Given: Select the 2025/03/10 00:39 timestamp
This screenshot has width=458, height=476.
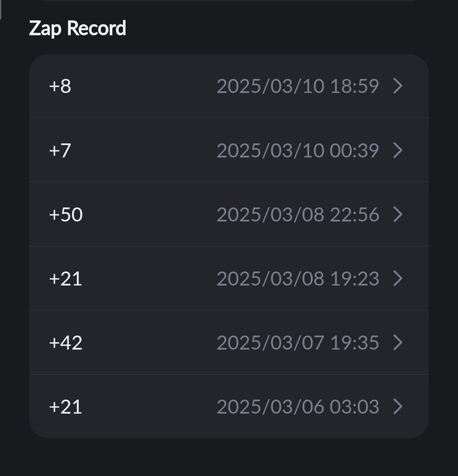Looking at the screenshot, I should [x=298, y=150].
